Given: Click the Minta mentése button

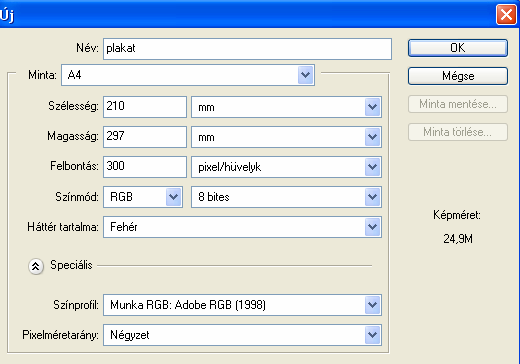Looking at the screenshot, I should (x=458, y=104).
